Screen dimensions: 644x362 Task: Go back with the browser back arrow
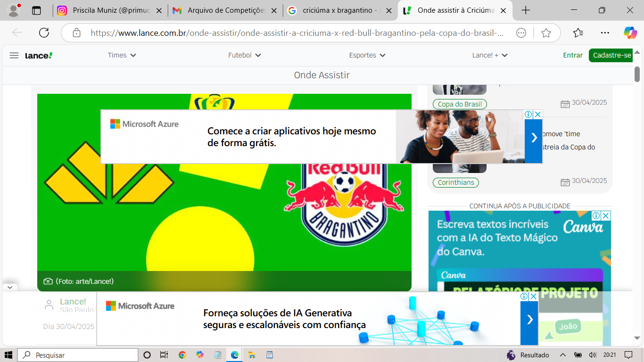17,33
